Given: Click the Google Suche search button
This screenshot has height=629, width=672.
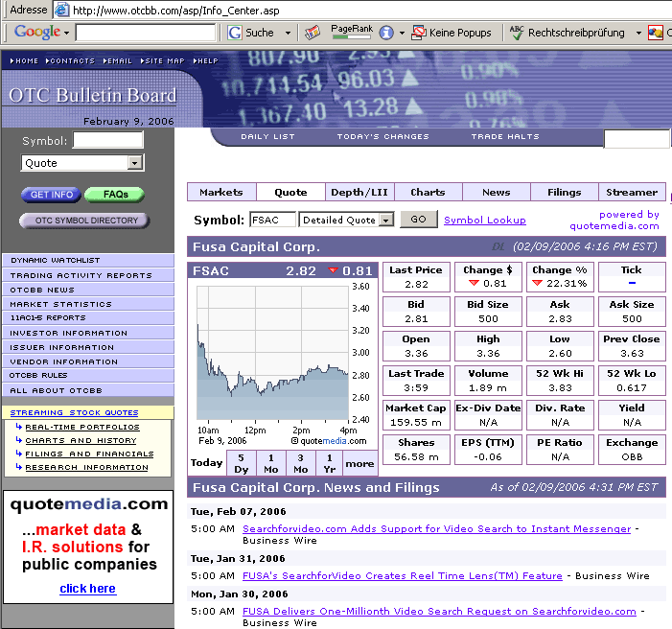Looking at the screenshot, I should coord(251,33).
